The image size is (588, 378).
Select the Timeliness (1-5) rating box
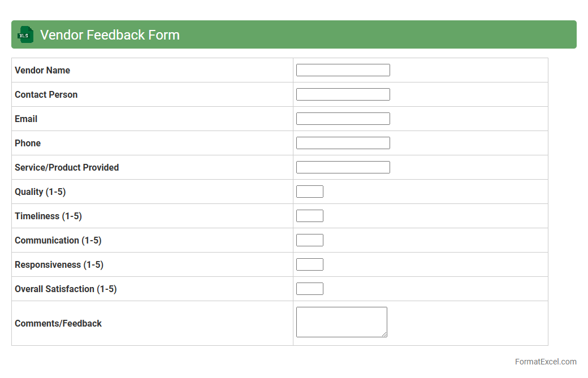pyautogui.click(x=310, y=216)
